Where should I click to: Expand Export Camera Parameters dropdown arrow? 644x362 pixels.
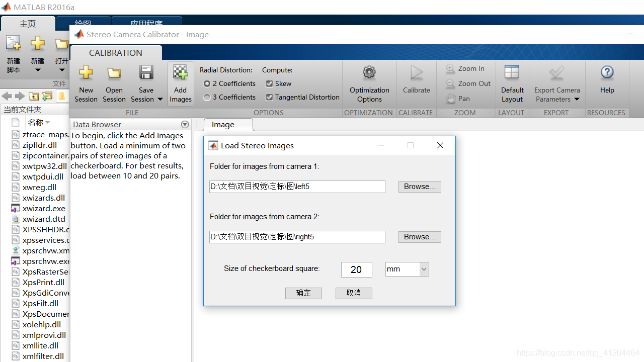click(x=577, y=99)
